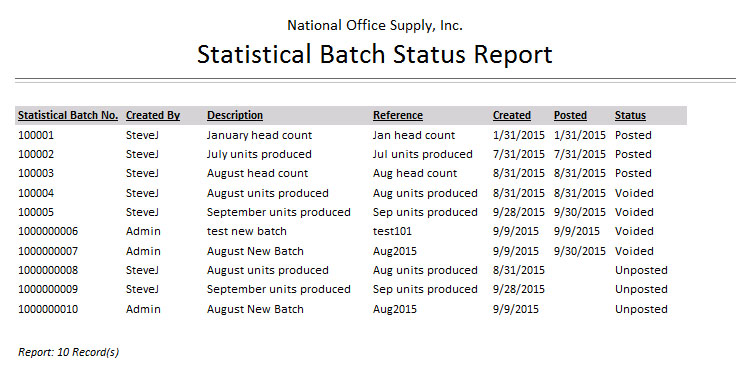Click the Statistical Batch Status Report title
The height and width of the screenshot is (388, 751).
coord(375,54)
